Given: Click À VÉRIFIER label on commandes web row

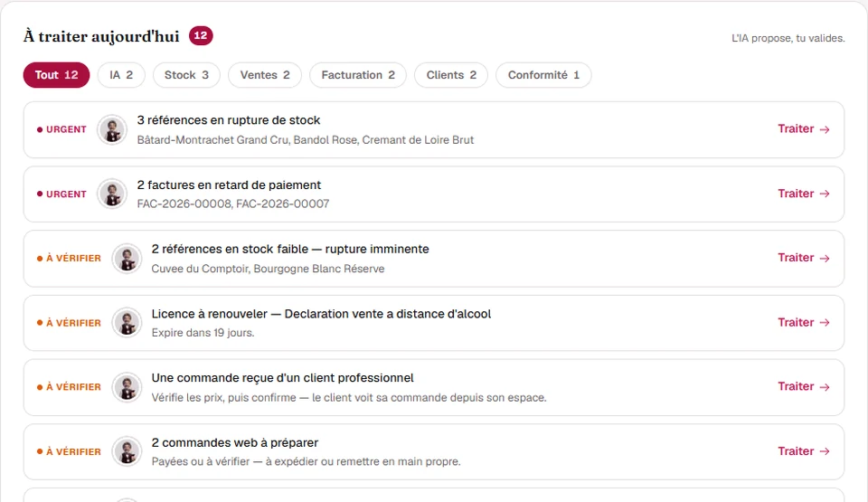Looking at the screenshot, I should 69,452.
